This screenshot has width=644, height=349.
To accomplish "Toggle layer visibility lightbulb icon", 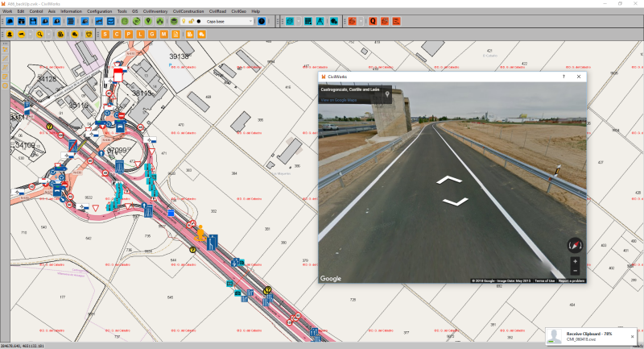I will coord(184,21).
